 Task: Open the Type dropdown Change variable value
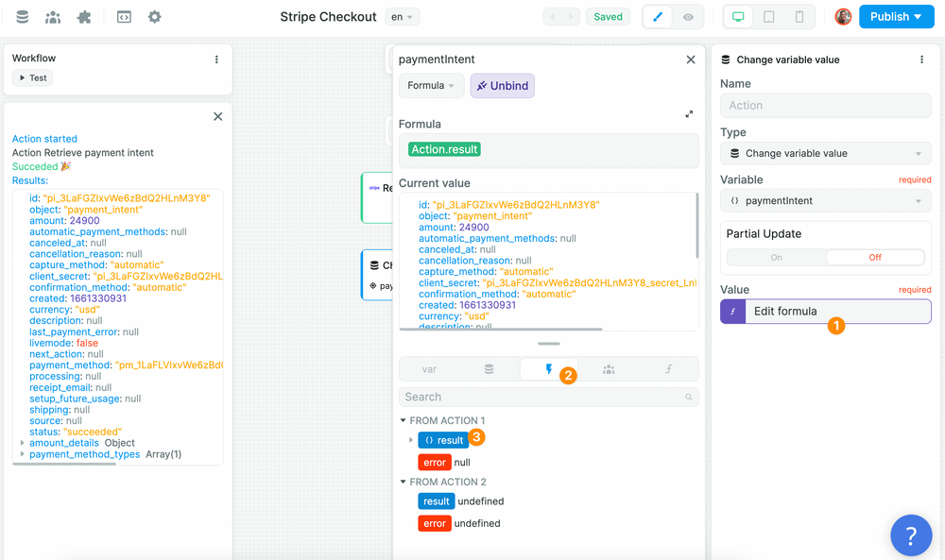click(825, 153)
